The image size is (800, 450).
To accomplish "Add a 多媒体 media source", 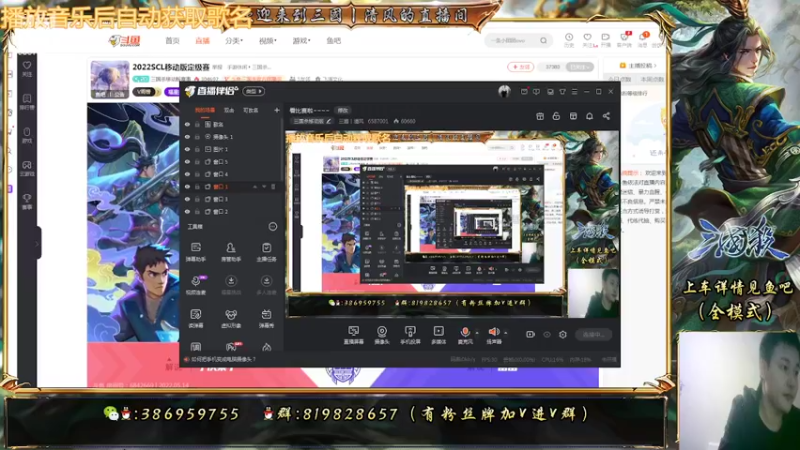I will pos(438,335).
